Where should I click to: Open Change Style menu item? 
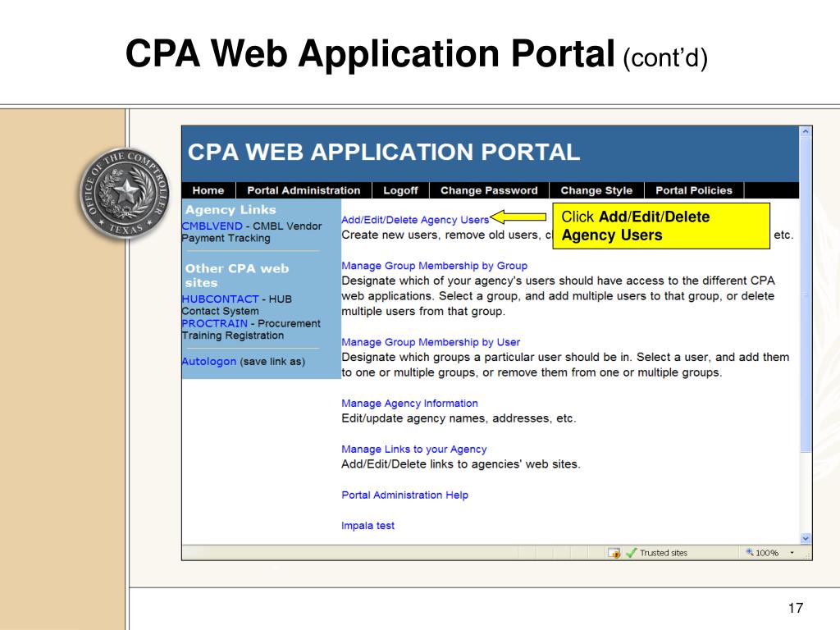[x=596, y=190]
